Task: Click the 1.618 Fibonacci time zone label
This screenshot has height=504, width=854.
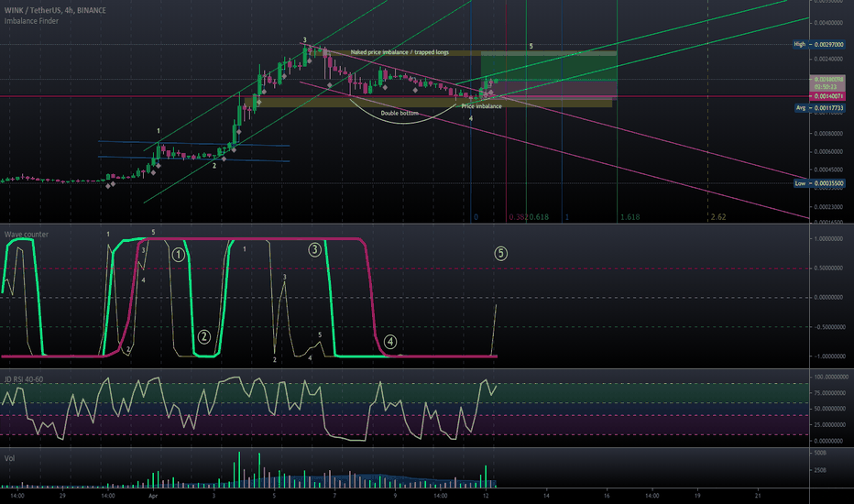Action: click(630, 217)
